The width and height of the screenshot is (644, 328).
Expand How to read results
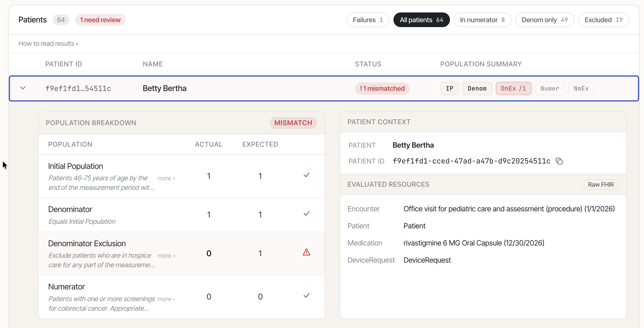[48, 44]
